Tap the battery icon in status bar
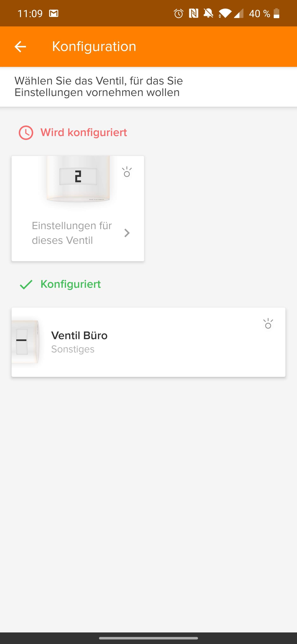This screenshot has height=644, width=297. point(276,13)
